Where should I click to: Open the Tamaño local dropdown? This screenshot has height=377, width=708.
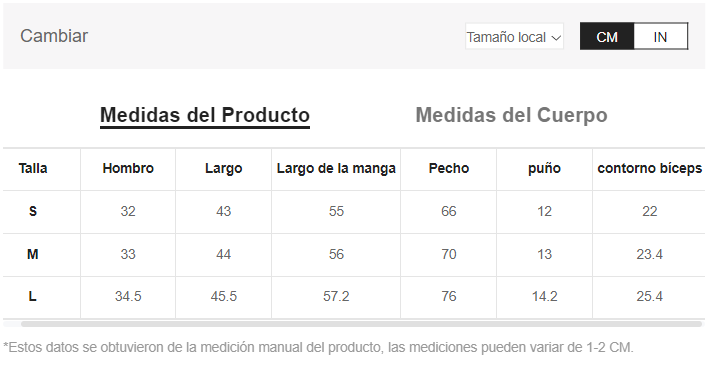[514, 37]
